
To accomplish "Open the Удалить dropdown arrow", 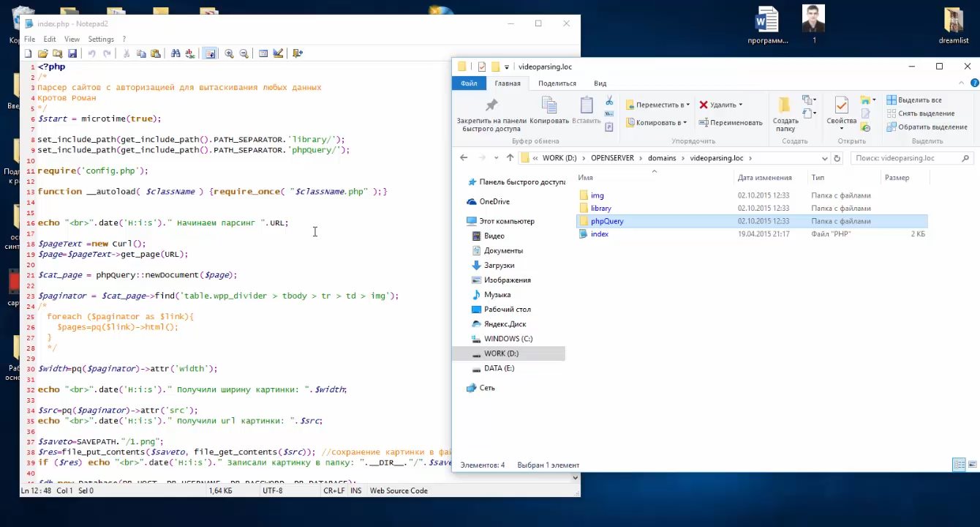I will pos(740,105).
